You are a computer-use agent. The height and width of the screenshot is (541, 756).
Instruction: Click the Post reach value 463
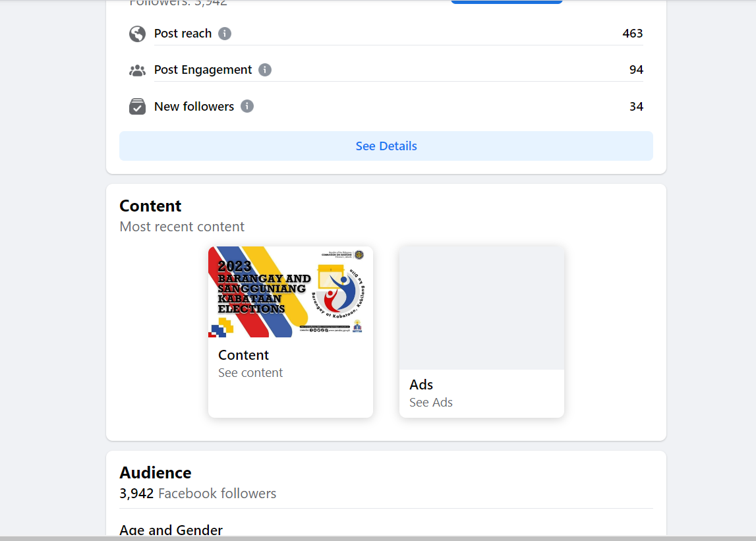pos(632,34)
